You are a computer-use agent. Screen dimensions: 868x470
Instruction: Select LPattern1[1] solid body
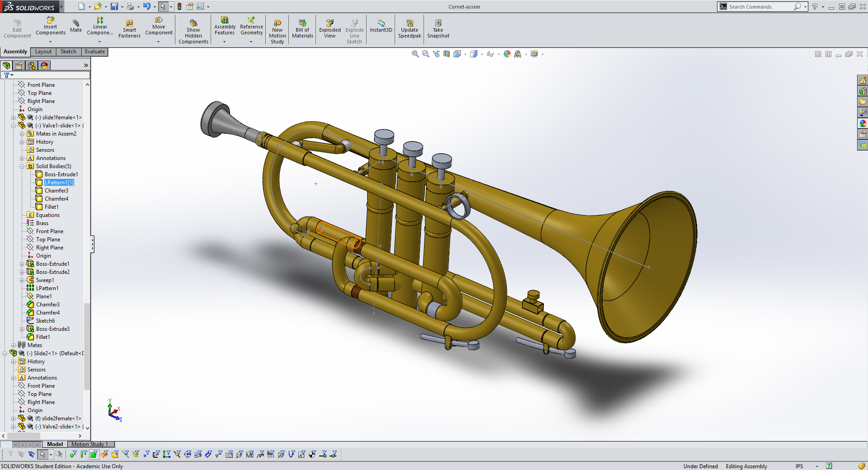(59, 183)
